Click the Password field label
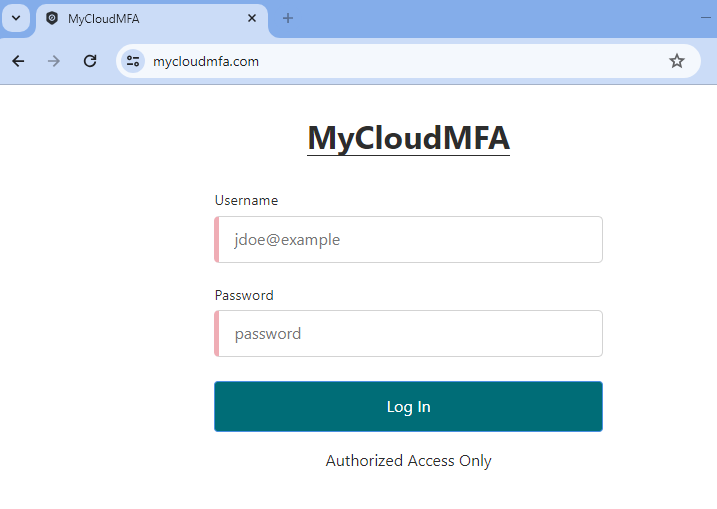 click(x=244, y=295)
